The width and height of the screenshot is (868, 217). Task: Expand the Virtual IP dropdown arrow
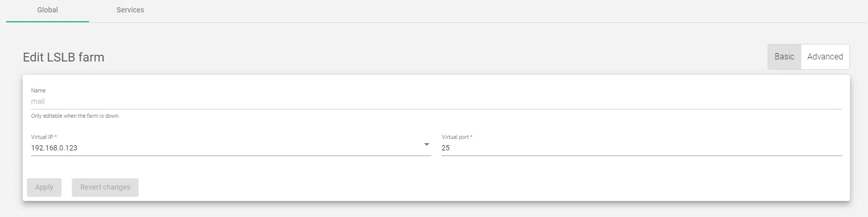click(427, 145)
